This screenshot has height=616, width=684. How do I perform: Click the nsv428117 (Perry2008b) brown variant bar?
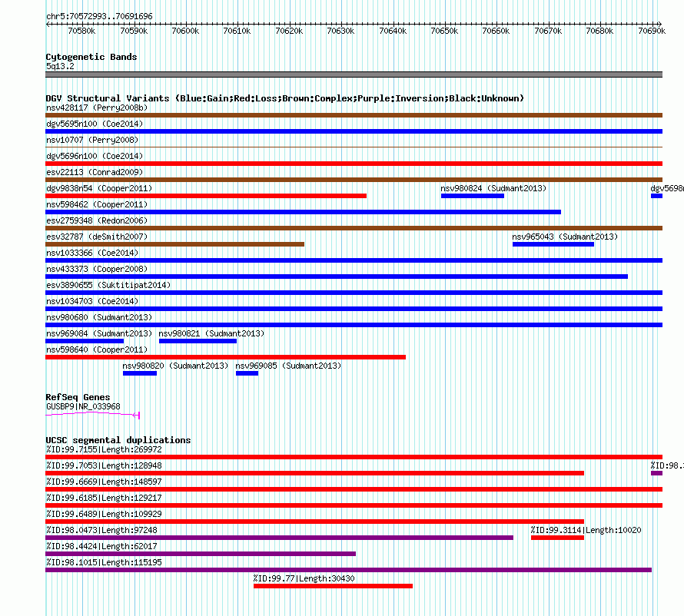pyautogui.click(x=354, y=115)
